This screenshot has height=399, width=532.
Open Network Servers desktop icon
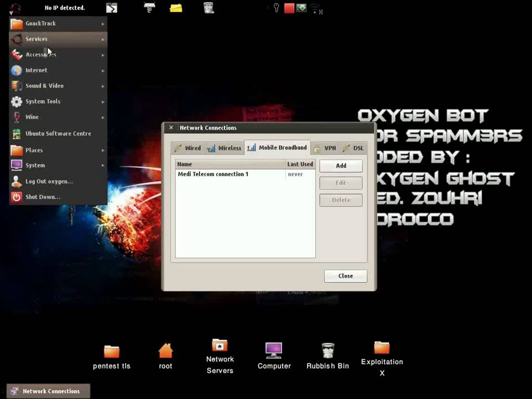point(220,356)
